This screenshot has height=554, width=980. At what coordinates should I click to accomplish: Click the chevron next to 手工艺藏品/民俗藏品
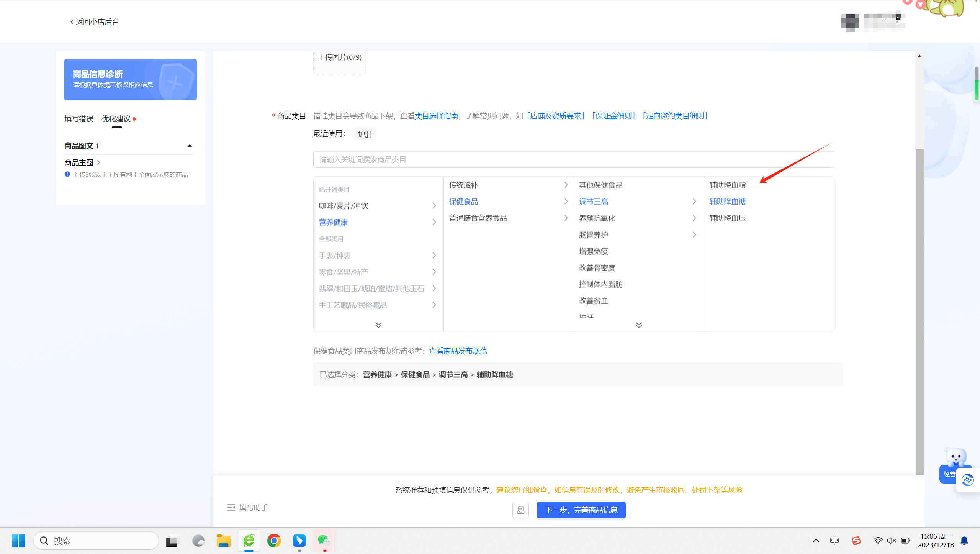(x=434, y=305)
